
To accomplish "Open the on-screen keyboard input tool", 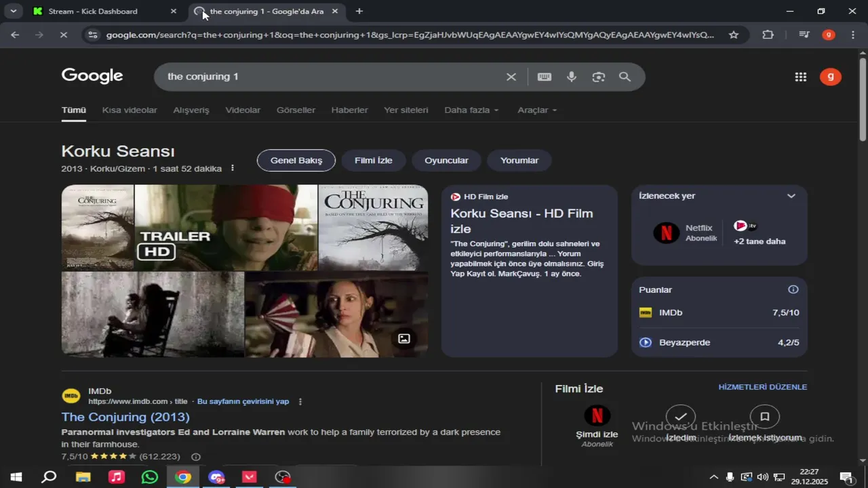I will point(545,77).
